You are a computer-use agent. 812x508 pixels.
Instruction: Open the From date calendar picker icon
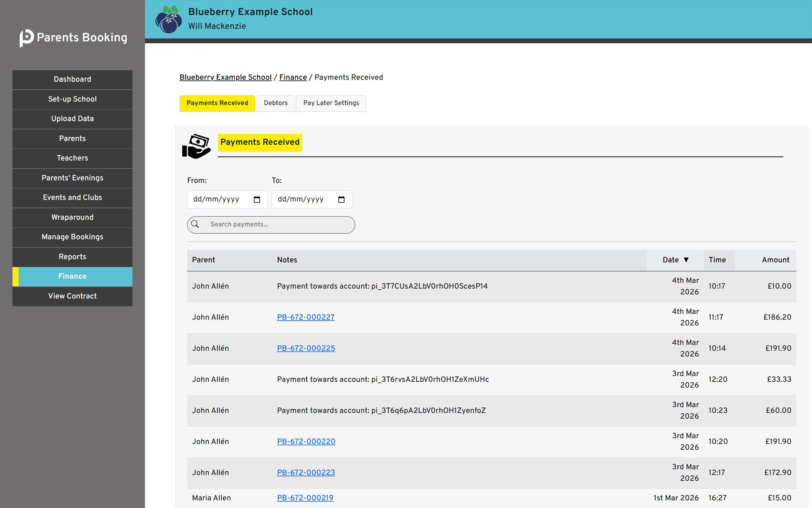click(x=257, y=200)
